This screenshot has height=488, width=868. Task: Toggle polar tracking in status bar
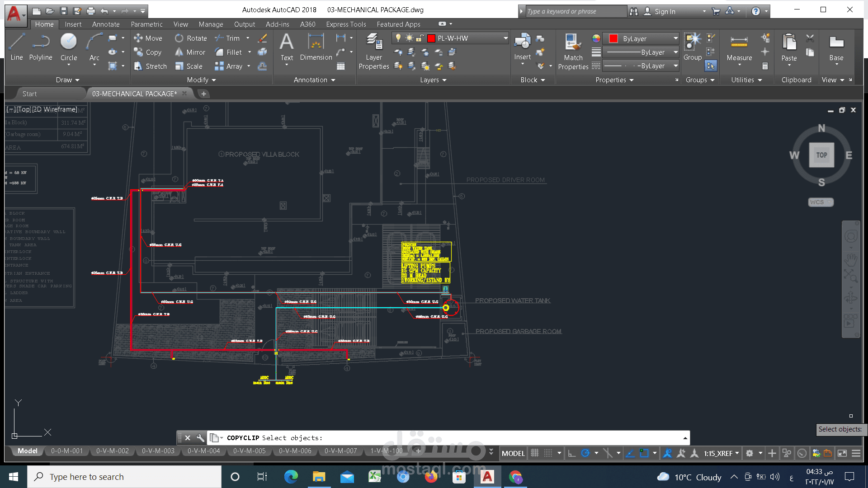pyautogui.click(x=585, y=453)
